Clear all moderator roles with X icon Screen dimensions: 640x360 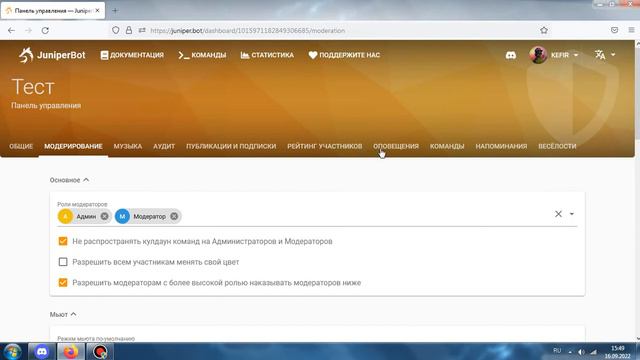(x=558, y=214)
